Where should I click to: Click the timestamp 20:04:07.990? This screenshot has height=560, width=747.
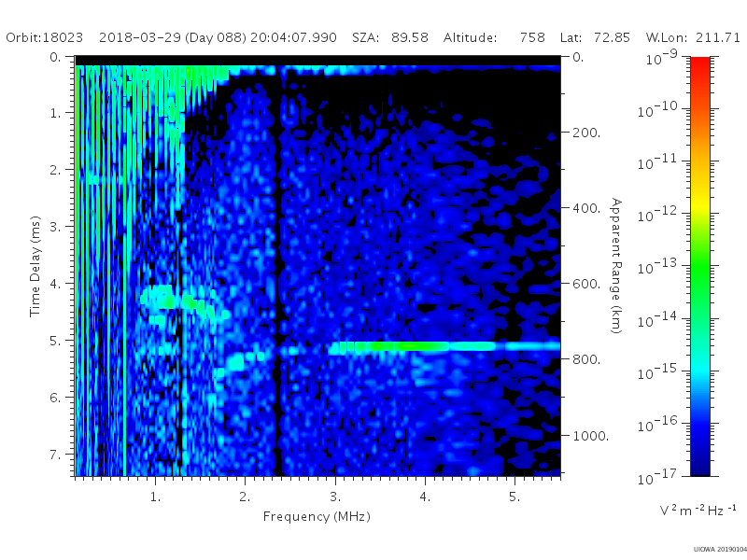(293, 37)
